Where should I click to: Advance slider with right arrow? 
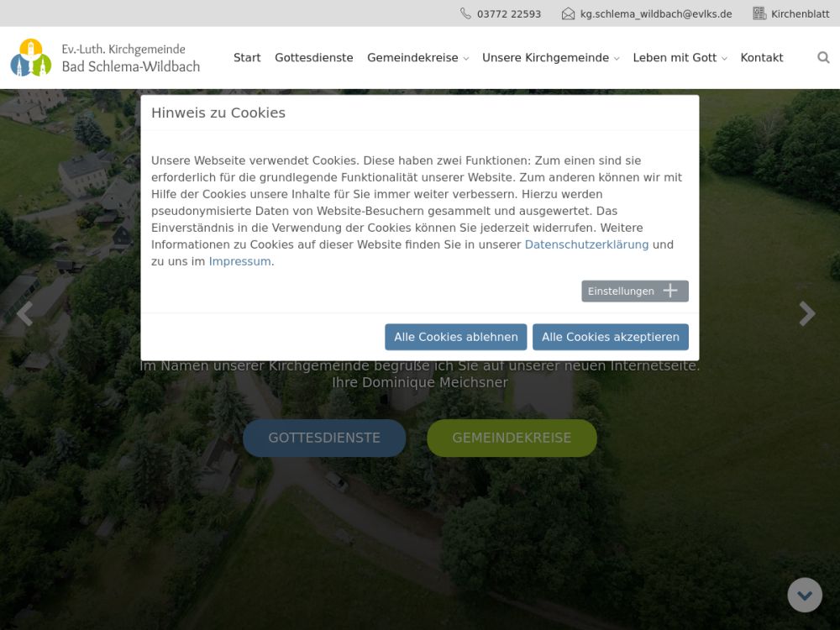806,313
